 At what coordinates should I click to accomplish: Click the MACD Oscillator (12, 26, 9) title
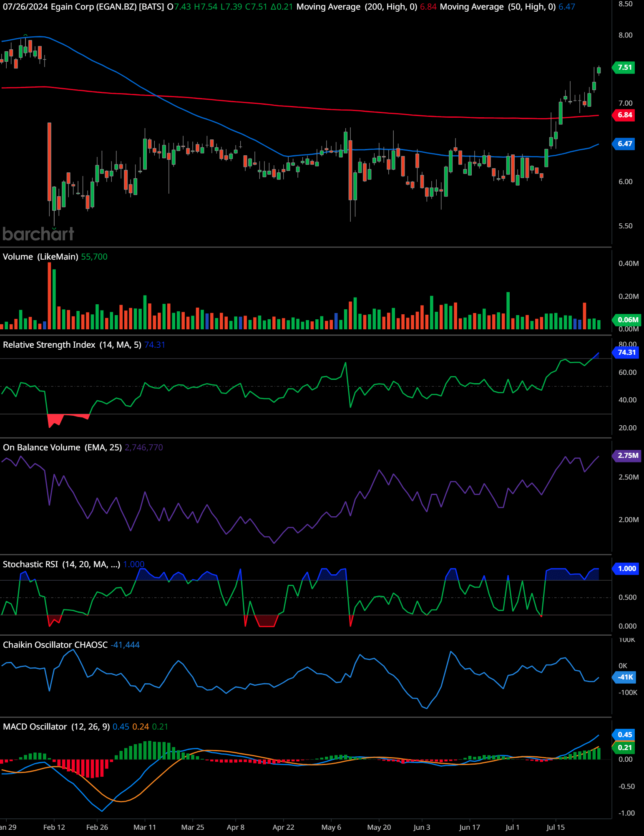(56, 727)
